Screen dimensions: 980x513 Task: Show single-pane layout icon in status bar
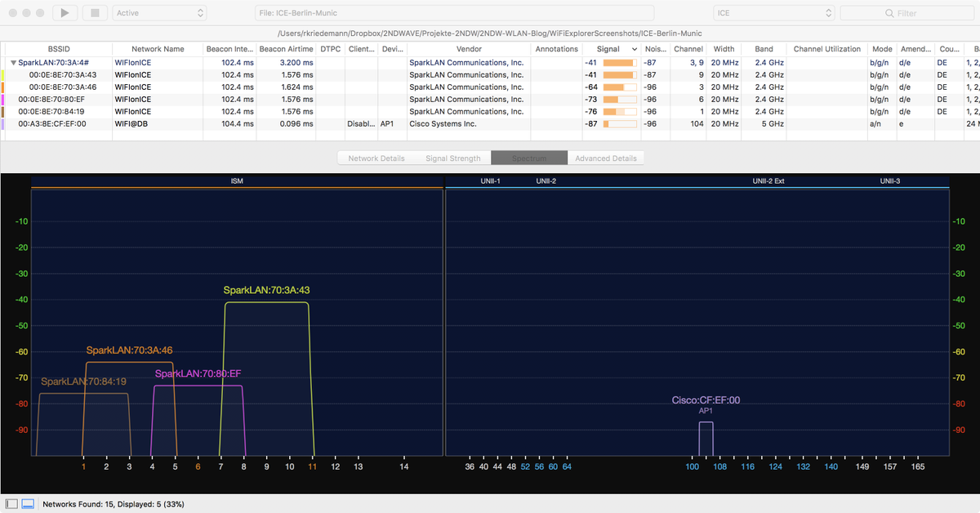coord(11,504)
